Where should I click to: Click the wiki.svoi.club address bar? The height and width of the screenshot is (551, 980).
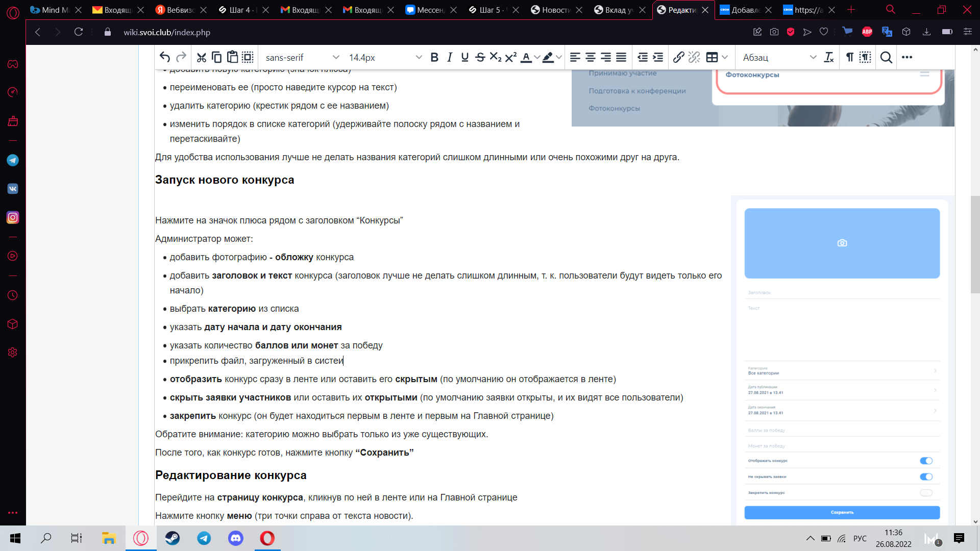coord(167,32)
